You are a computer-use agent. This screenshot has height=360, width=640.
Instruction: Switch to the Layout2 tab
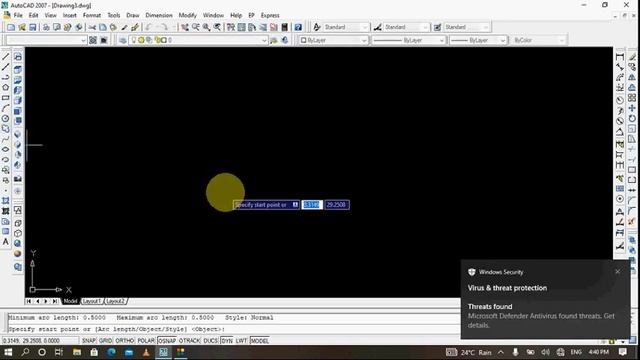pyautogui.click(x=115, y=301)
